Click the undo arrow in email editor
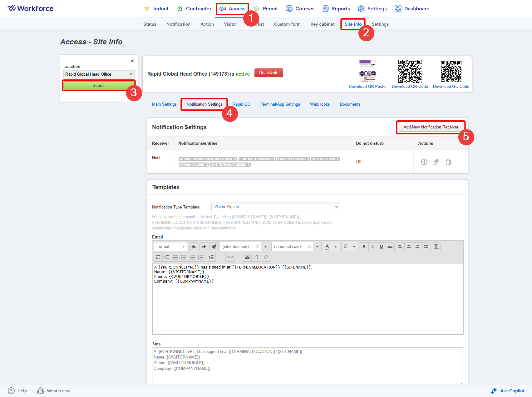The width and height of the screenshot is (532, 397). 194,247
